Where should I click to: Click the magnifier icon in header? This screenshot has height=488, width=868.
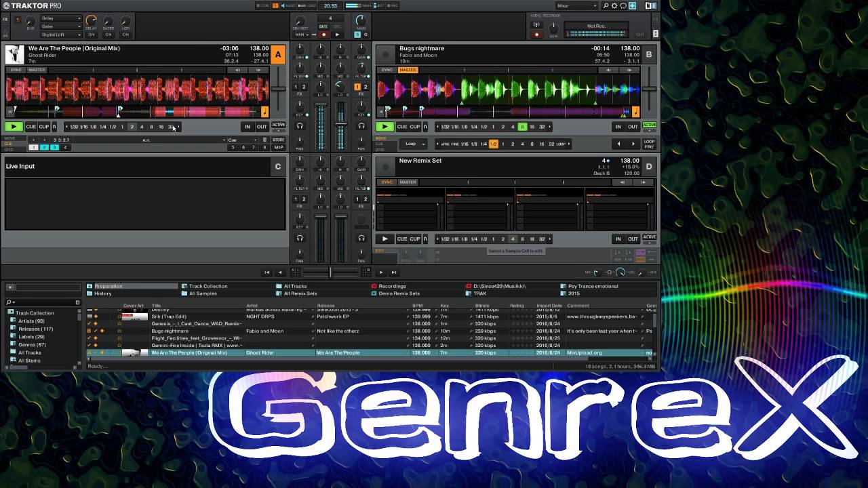coord(606,5)
